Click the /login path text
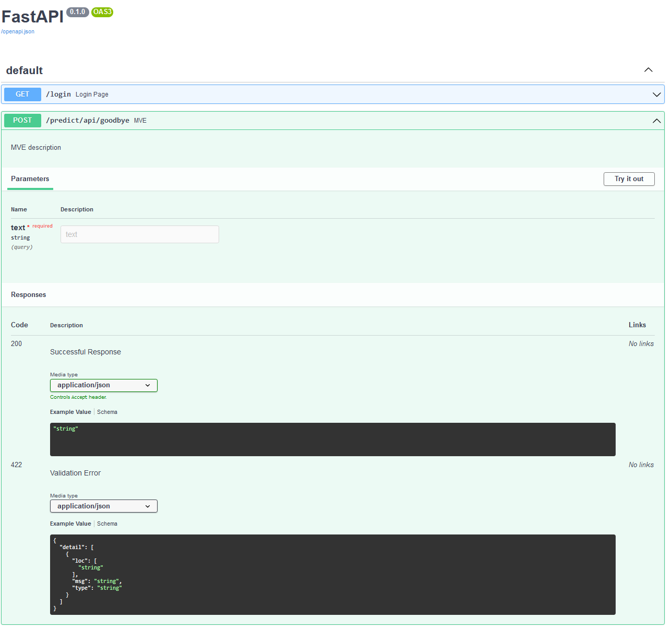Viewport: 672px width, 630px height. click(x=58, y=94)
